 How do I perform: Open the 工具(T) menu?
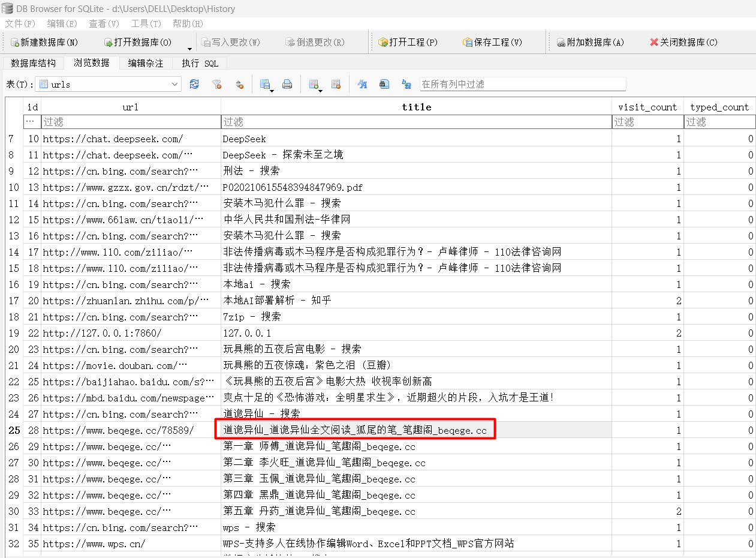tap(146, 23)
